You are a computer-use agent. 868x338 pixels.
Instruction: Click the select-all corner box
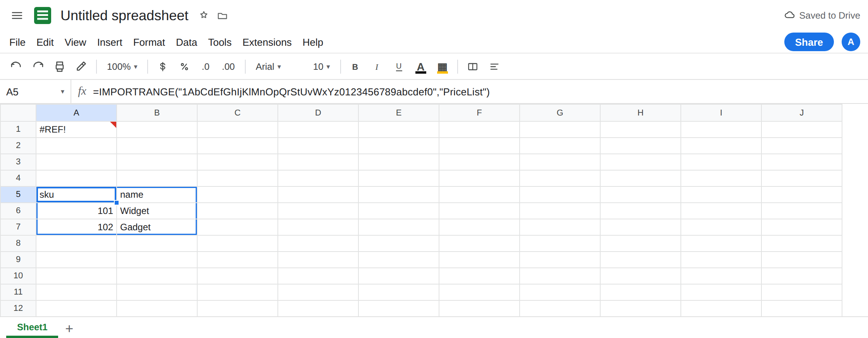tap(18, 113)
